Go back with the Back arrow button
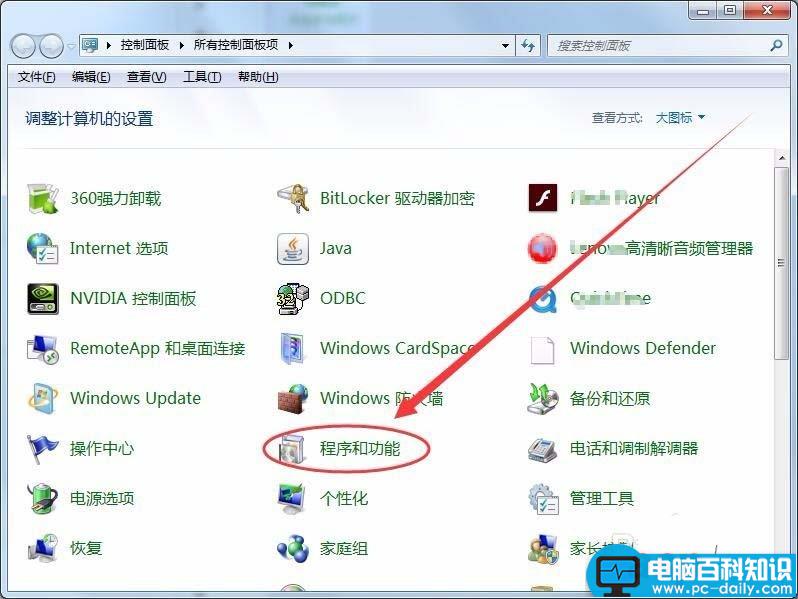Viewport: 798px width, 599px height. (x=23, y=46)
